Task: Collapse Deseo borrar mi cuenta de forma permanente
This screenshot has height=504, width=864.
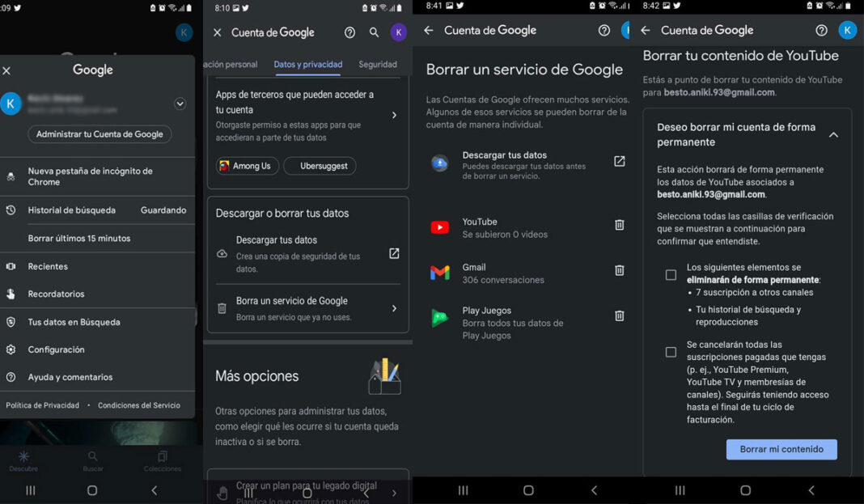Action: pos(834,135)
